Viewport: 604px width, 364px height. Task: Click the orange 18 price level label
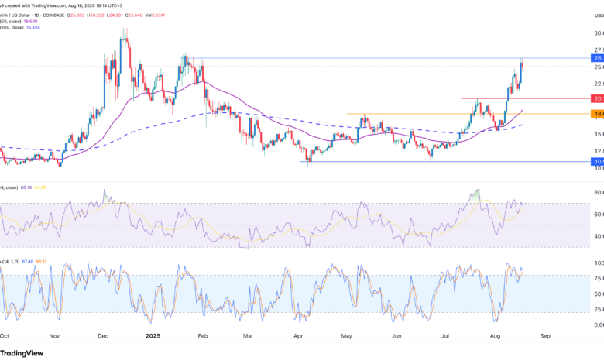[x=598, y=114]
